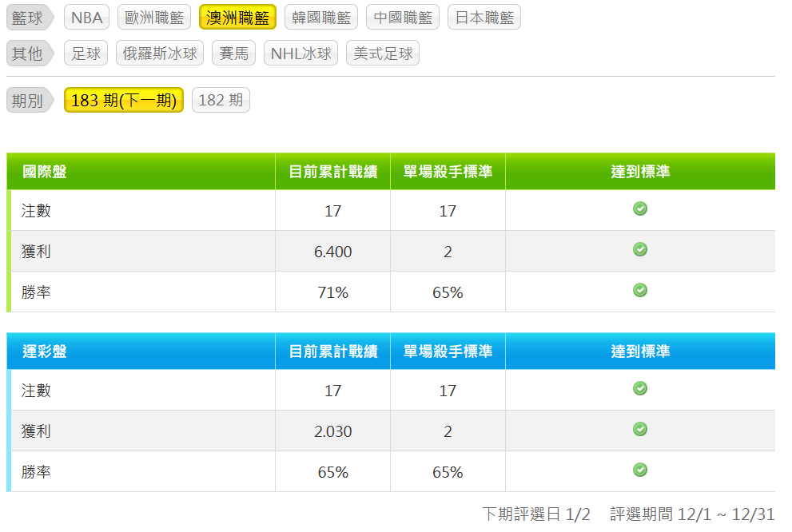This screenshot has width=792, height=532.
Task: Open NHL冰球 category
Action: click(300, 54)
